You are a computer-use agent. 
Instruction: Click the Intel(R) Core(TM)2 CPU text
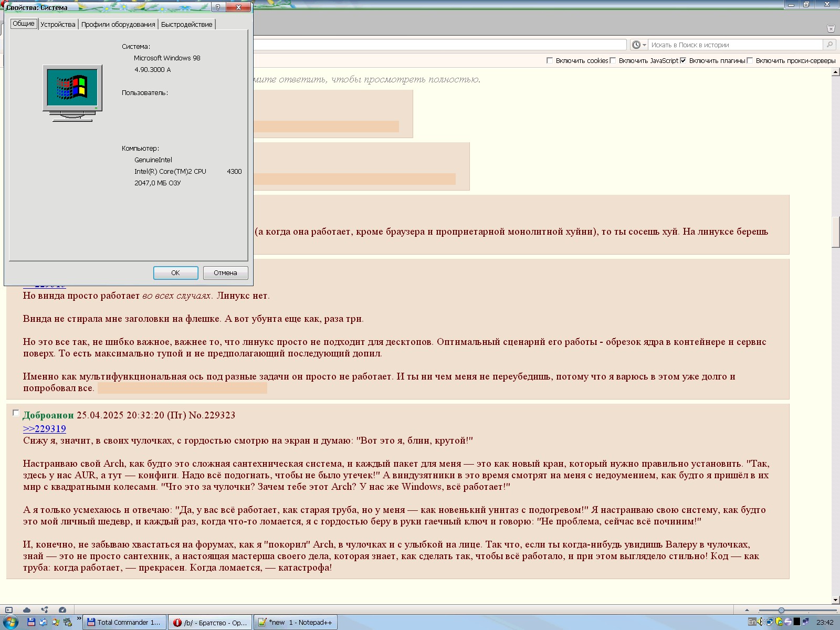point(170,171)
